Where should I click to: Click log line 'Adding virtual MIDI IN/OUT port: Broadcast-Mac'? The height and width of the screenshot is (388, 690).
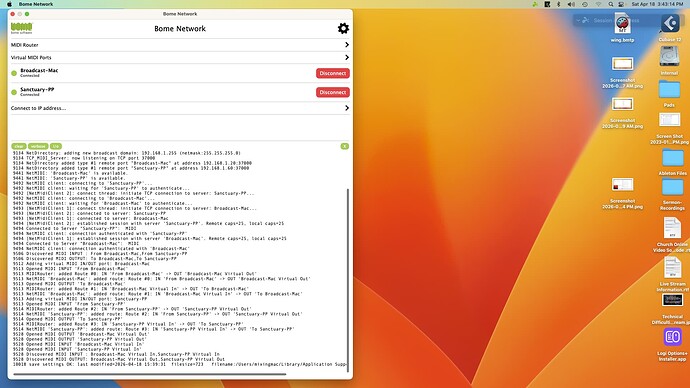click(81, 264)
